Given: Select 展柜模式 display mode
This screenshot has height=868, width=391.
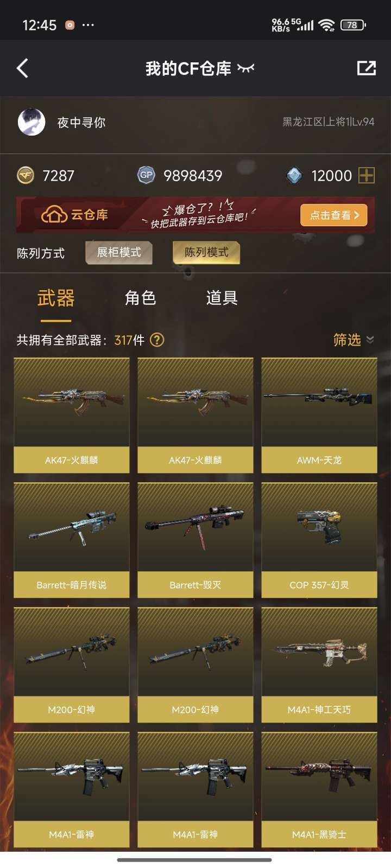Looking at the screenshot, I should 119,252.
